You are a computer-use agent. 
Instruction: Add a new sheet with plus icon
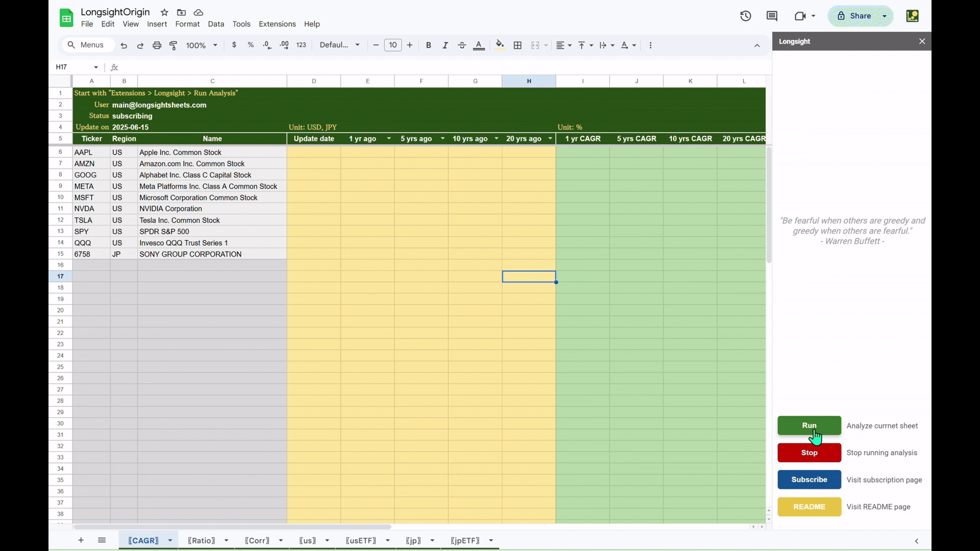pos(81,540)
